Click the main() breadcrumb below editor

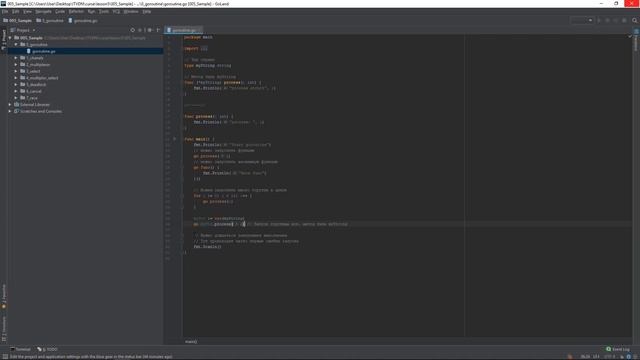click(191, 342)
